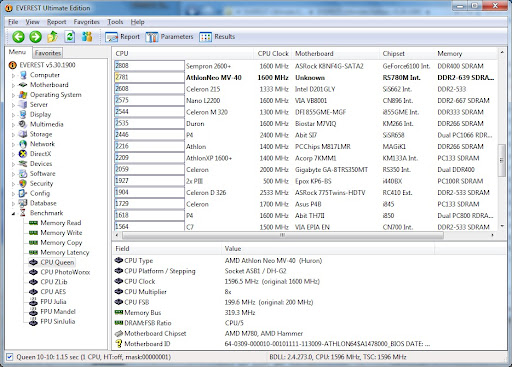
Task: Expand the Storage tree node
Action: coord(13,135)
